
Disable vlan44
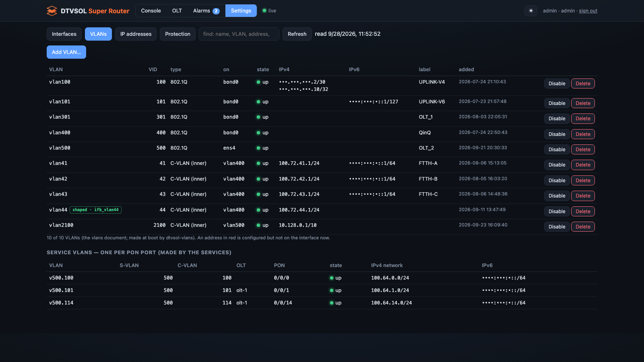pyautogui.click(x=557, y=212)
